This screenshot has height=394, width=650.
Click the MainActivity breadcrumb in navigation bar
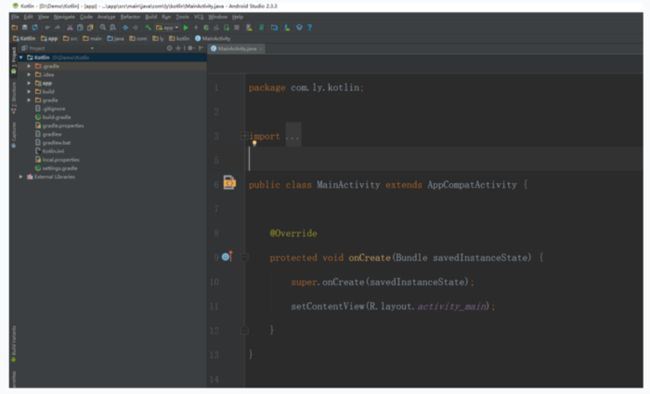[213, 39]
